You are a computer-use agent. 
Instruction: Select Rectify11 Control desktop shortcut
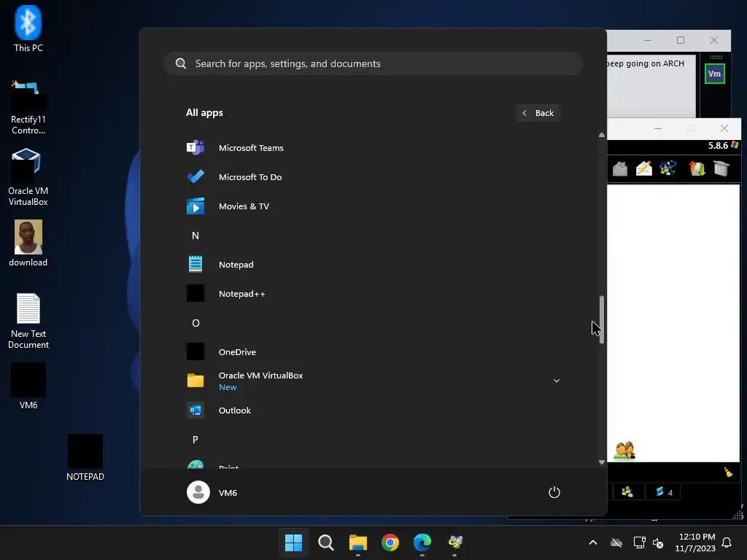pyautogui.click(x=28, y=108)
